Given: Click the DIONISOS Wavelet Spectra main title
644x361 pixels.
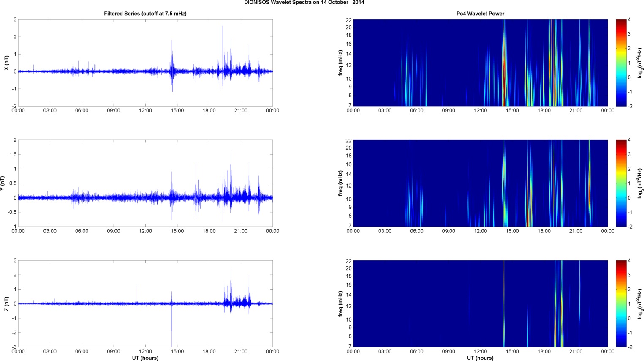Looking at the screenshot, I should click(x=304, y=3).
